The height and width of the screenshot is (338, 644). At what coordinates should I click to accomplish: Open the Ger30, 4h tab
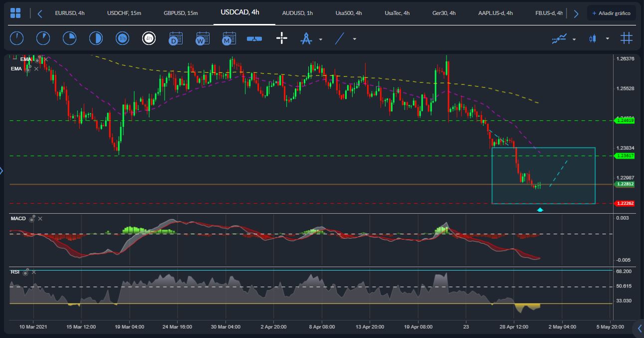pos(444,13)
